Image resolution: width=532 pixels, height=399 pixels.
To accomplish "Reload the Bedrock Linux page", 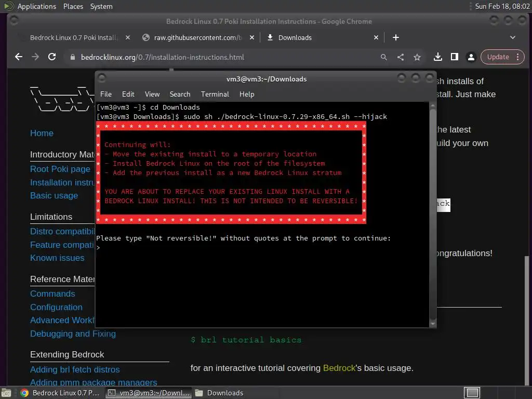I will (52, 57).
